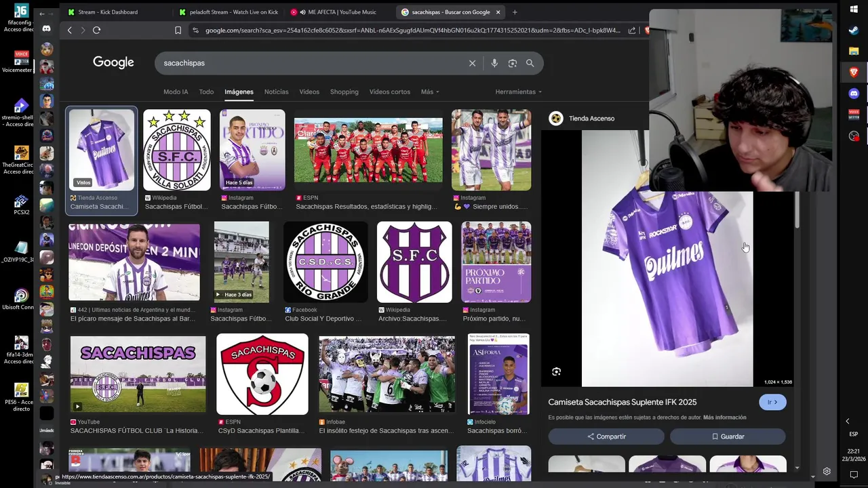The image size is (868, 488).
Task: Open Infobae festejo photo thumbnail
Action: (x=387, y=374)
